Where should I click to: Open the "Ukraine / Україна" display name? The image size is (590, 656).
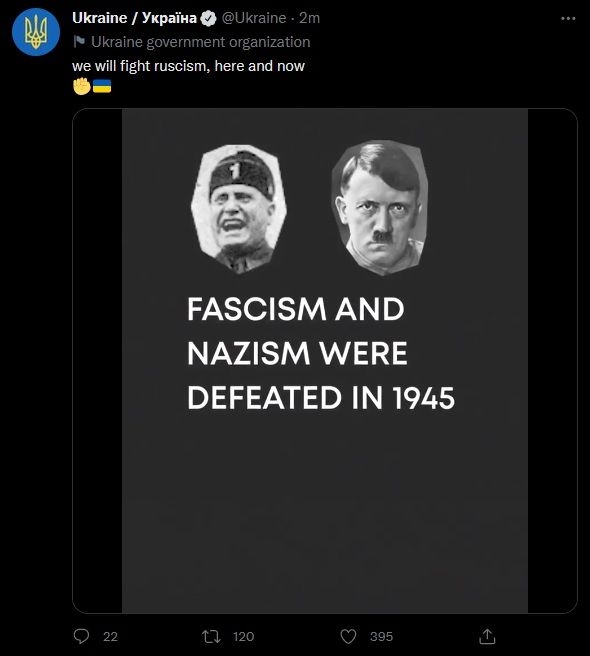tap(134, 18)
